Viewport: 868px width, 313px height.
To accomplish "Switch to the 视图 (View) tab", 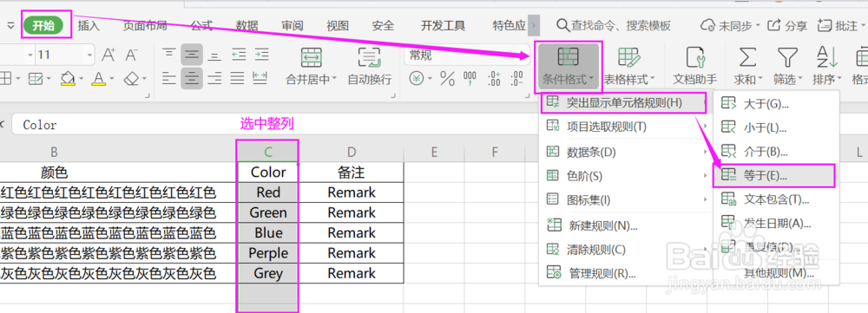I will 338,25.
